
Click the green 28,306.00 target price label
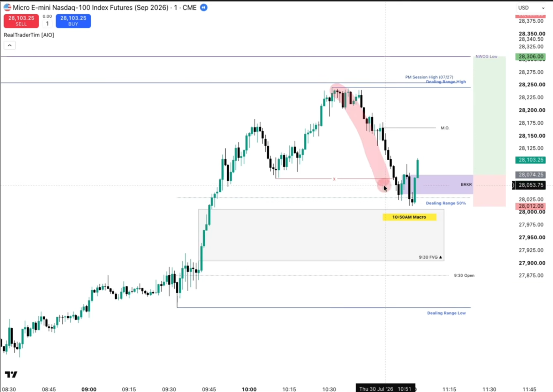tap(531, 56)
